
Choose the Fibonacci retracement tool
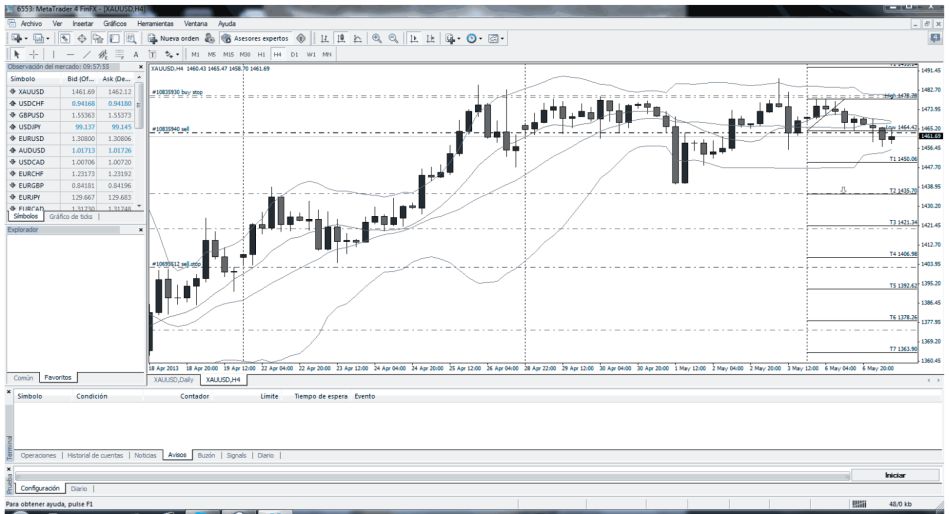click(x=118, y=54)
